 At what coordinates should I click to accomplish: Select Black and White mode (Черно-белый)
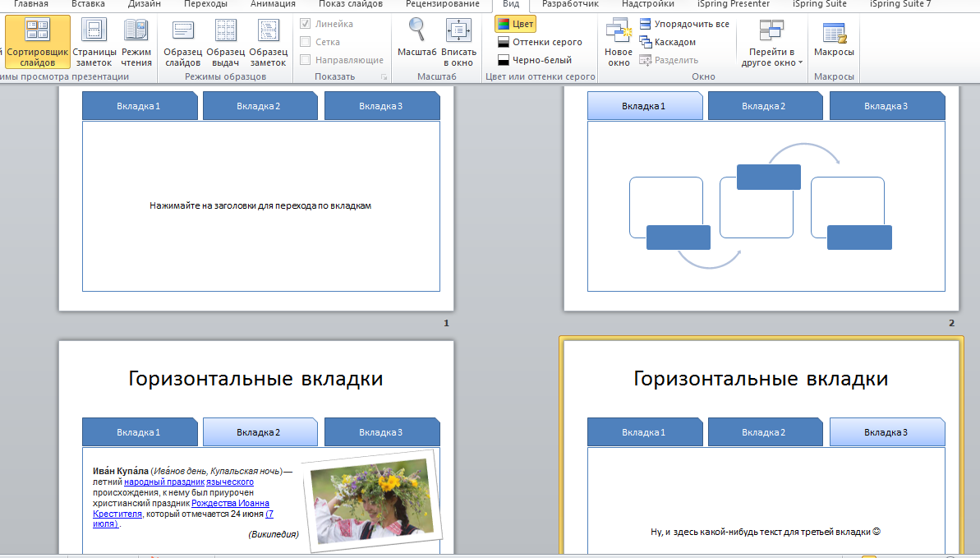point(535,60)
